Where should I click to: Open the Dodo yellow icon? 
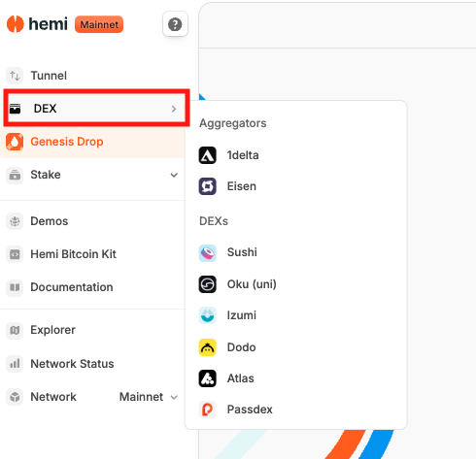(x=207, y=347)
